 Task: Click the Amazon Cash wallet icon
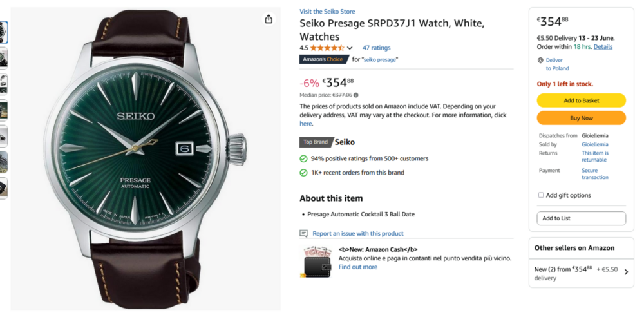pyautogui.click(x=317, y=262)
